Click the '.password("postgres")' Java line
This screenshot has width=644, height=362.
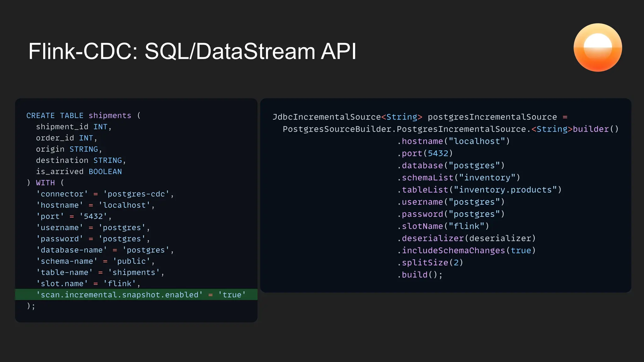click(x=451, y=214)
